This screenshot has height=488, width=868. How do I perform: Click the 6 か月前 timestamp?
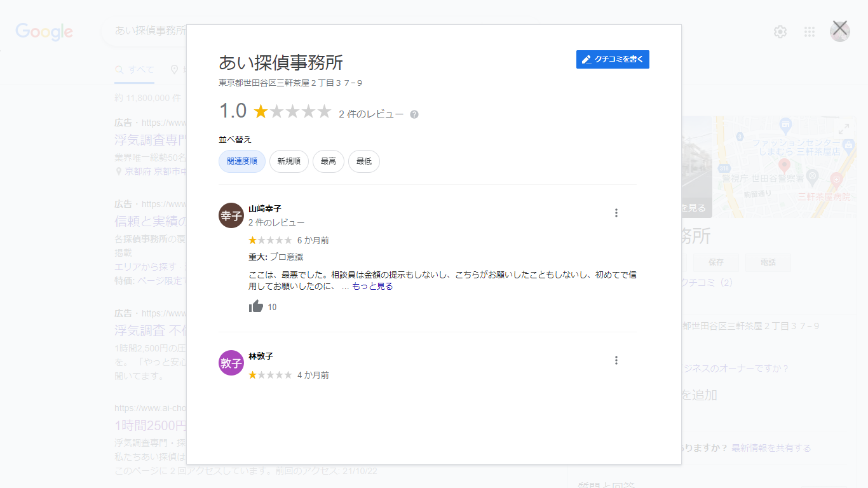(x=313, y=241)
